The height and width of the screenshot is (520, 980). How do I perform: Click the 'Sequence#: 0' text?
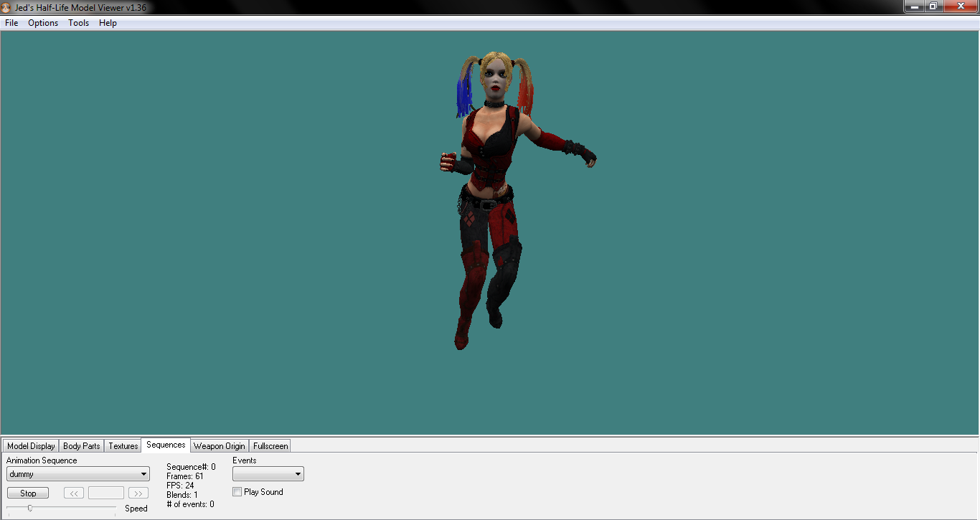click(191, 467)
